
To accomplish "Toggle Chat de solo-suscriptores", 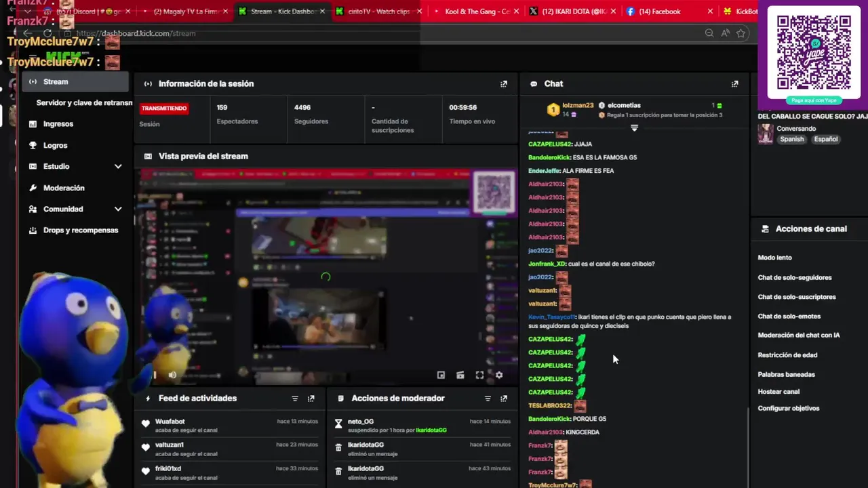I will pyautogui.click(x=797, y=297).
